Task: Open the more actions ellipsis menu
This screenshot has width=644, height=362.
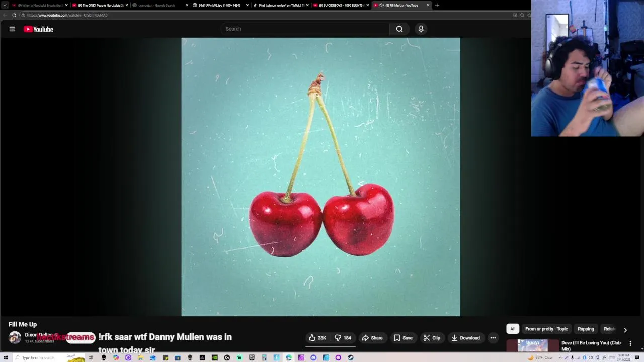Action: tap(493, 338)
